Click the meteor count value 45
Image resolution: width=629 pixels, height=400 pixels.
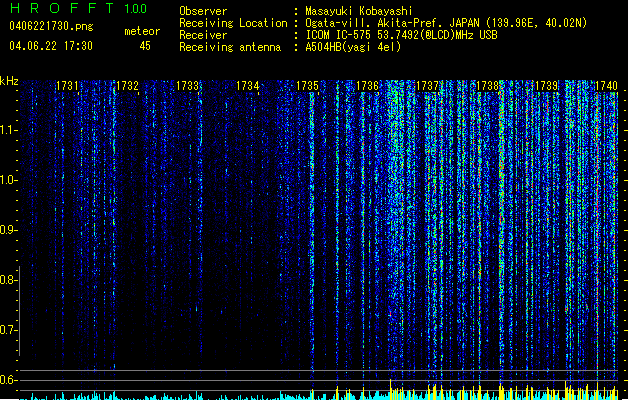[x=145, y=46]
